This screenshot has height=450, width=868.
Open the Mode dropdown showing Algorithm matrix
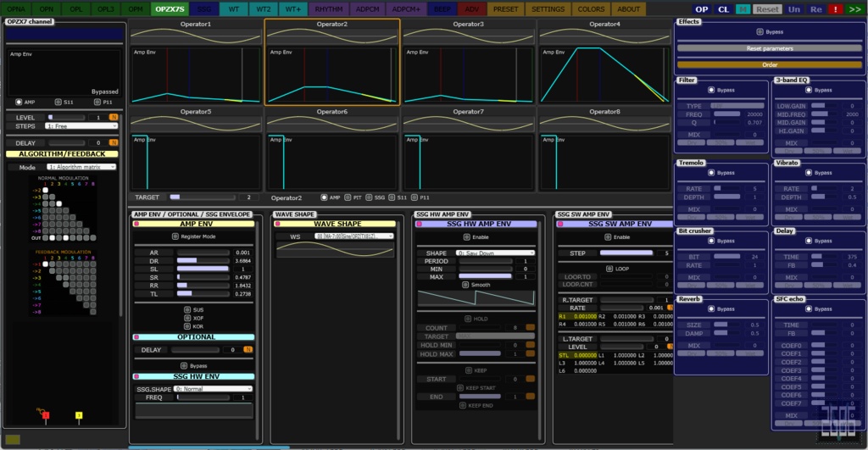click(x=81, y=167)
